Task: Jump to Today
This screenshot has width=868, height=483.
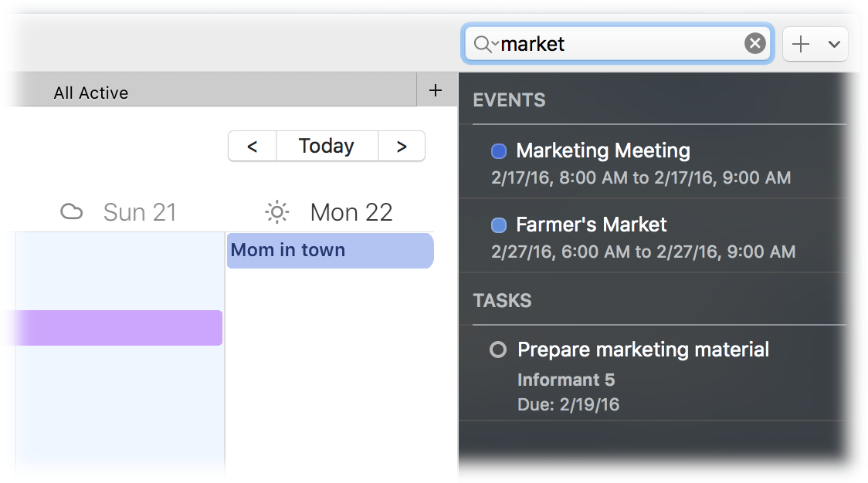Action: pyautogui.click(x=327, y=146)
